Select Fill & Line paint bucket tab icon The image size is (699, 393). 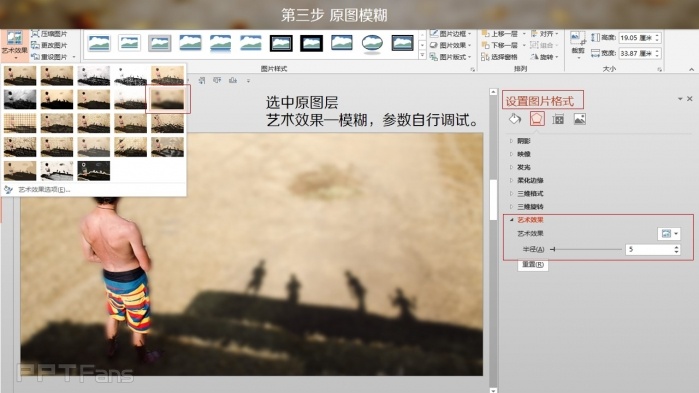tap(515, 119)
